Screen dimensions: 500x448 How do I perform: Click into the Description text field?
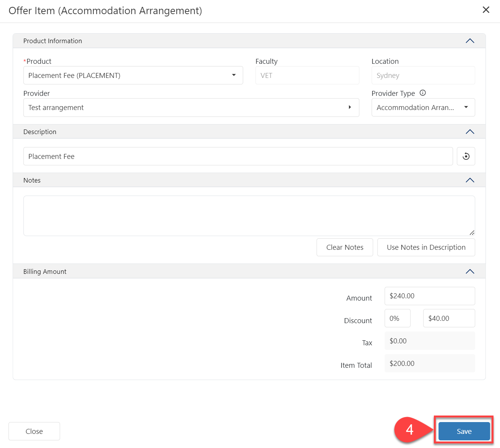(238, 156)
